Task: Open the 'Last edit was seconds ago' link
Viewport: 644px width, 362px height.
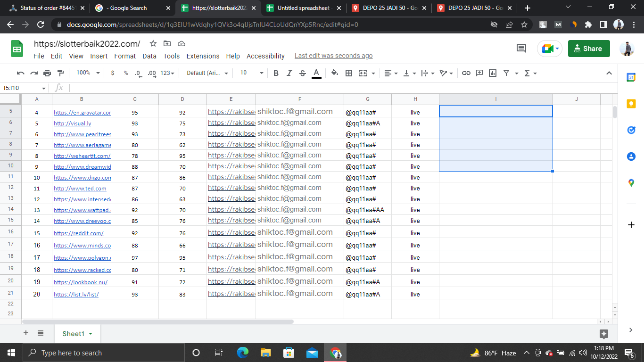Action: coord(333,56)
